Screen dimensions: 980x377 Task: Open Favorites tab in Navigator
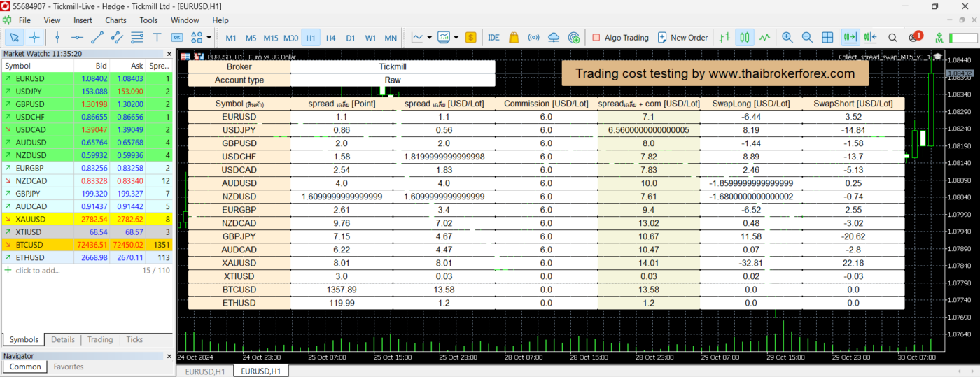pyautogui.click(x=69, y=367)
